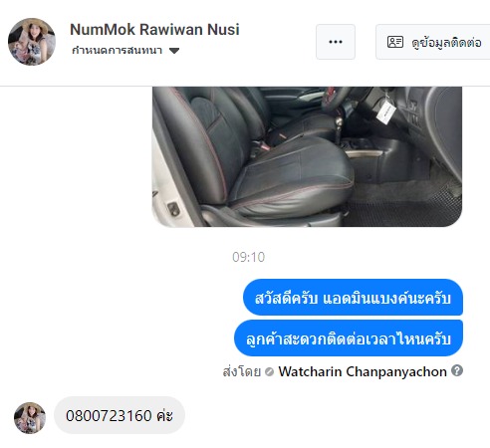Click the ลูกค้าสะดวกติดต่อเวลาไหนครับ message
Screen dimensions: 490x448
click(x=349, y=338)
